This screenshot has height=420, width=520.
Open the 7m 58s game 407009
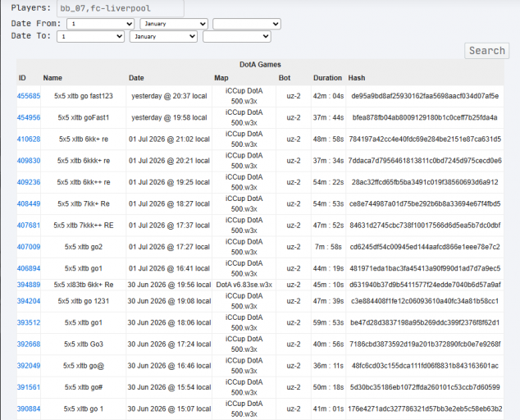[29, 247]
